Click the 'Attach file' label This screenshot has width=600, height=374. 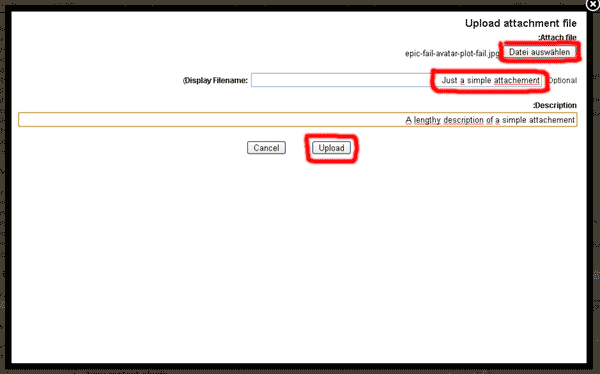(557, 38)
